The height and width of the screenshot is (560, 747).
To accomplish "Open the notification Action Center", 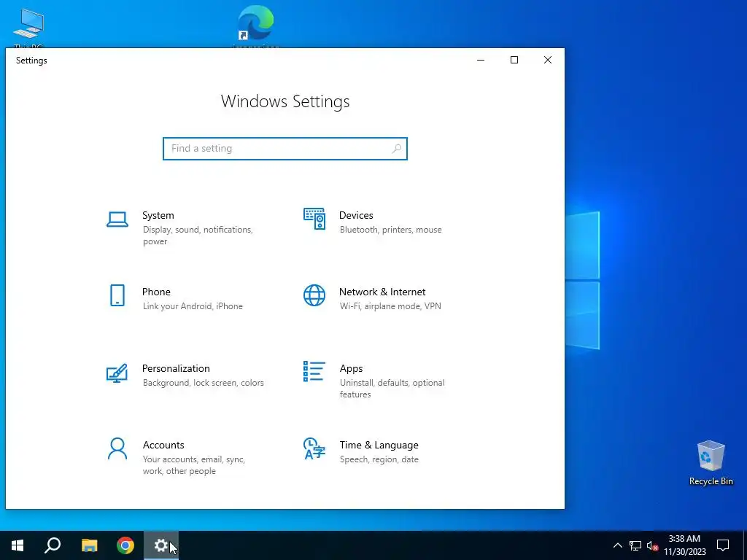I will pyautogui.click(x=723, y=545).
